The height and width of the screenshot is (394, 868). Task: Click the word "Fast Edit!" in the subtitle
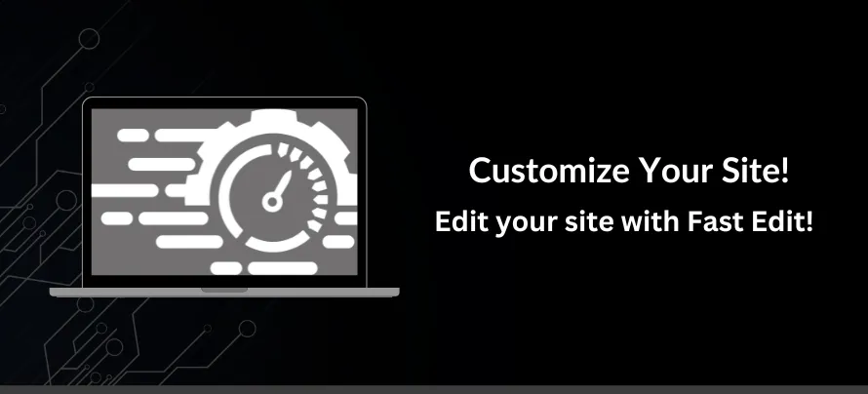tap(750, 221)
